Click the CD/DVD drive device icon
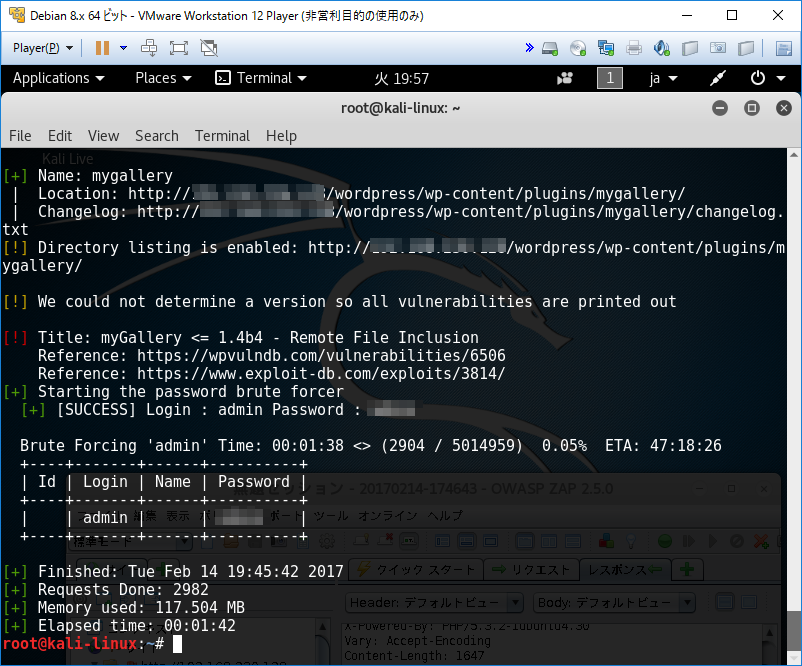This screenshot has height=666, width=802. (578, 48)
